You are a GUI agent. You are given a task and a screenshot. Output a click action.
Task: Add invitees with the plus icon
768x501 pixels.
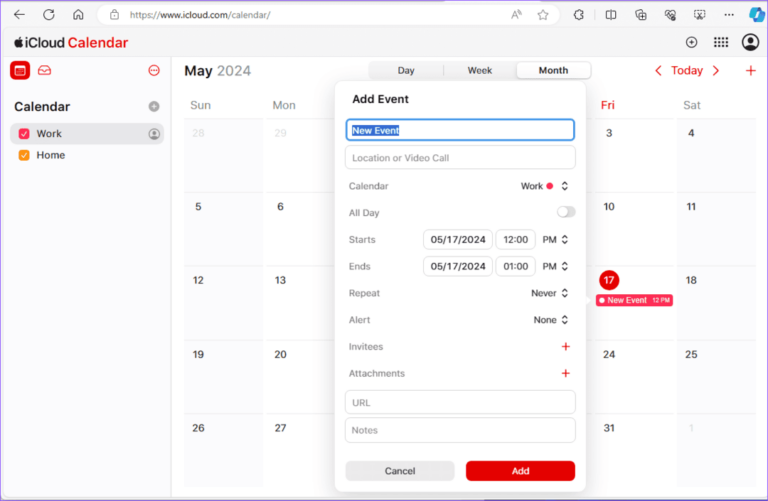tap(565, 347)
